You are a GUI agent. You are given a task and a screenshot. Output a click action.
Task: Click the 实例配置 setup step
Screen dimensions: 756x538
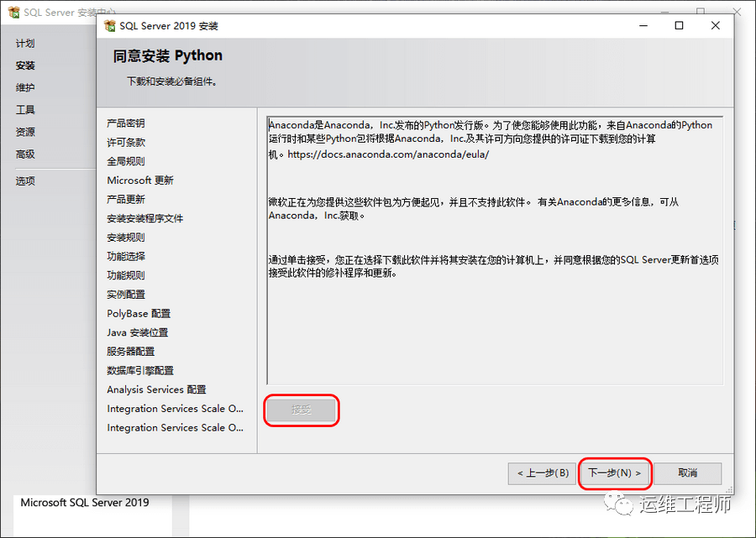pyautogui.click(x=126, y=295)
